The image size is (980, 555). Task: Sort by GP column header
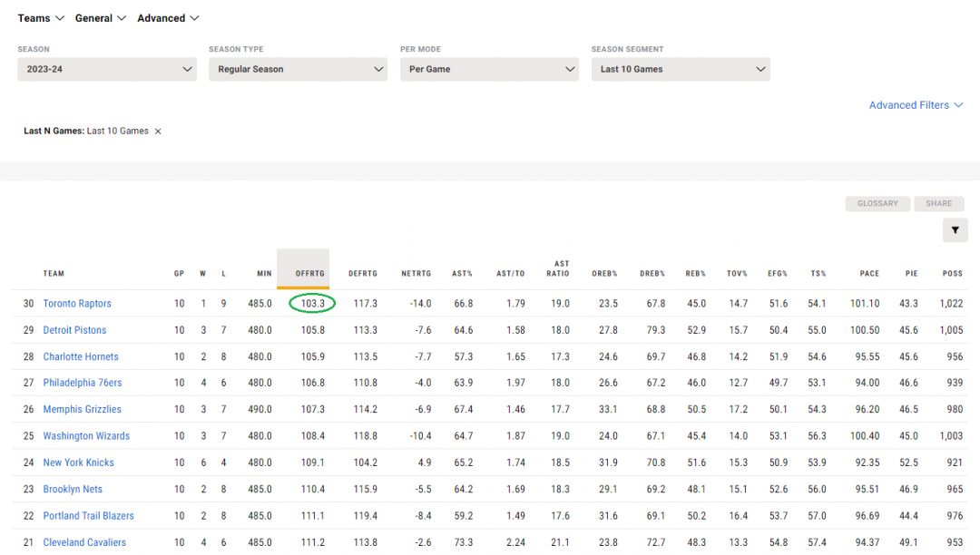(180, 274)
